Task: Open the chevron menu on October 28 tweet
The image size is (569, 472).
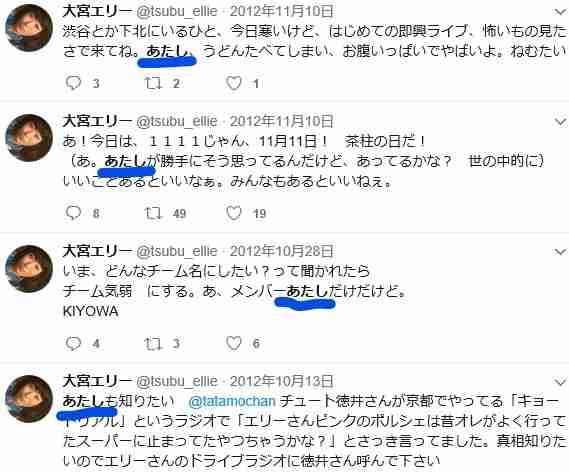Action: pos(561,251)
